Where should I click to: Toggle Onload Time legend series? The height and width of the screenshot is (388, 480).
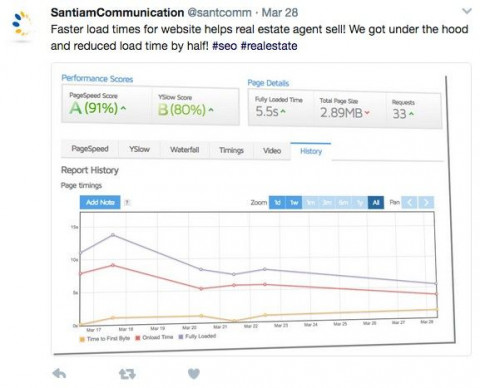coord(154,337)
